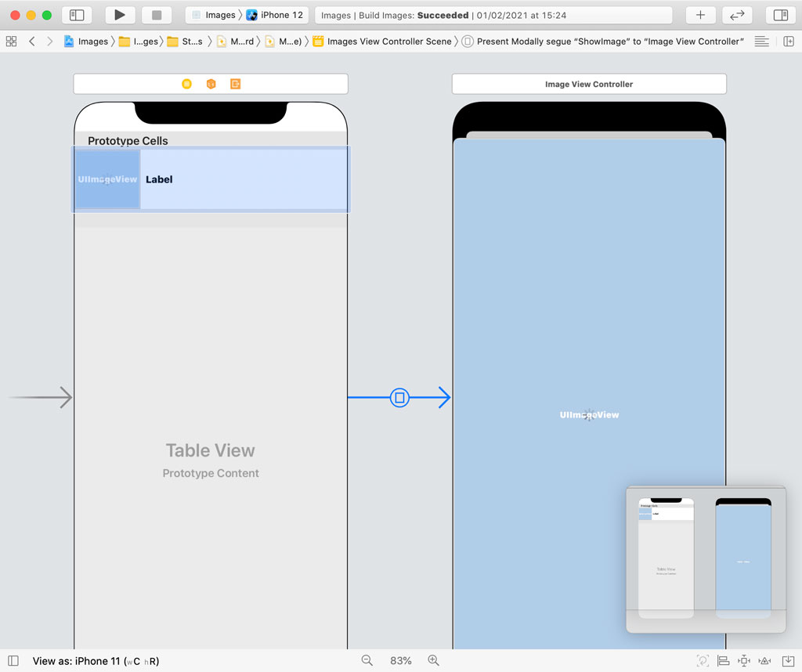Viewport: 802px width, 672px height.
Task: Click the storyboard minimap thumbnail
Action: pyautogui.click(x=705, y=558)
